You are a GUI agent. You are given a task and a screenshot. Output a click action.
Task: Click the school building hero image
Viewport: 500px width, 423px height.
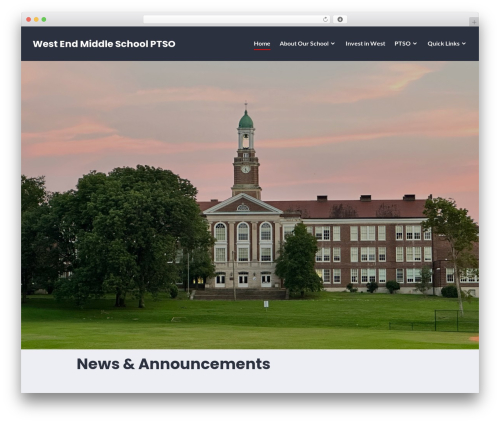pyautogui.click(x=250, y=205)
